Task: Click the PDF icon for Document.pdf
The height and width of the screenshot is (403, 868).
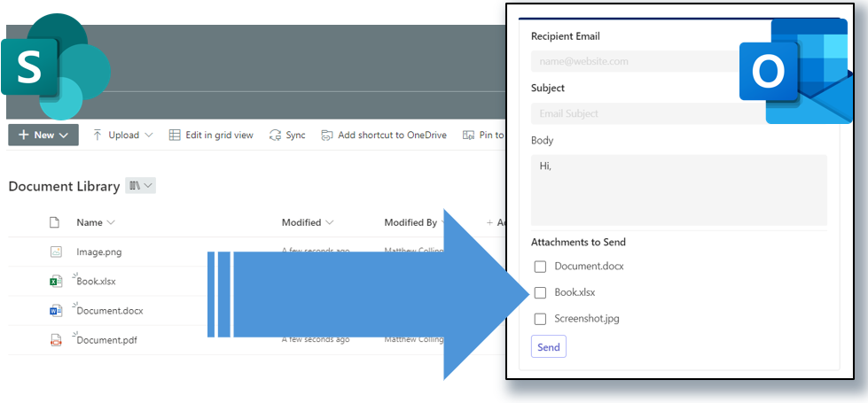Action: (56, 340)
